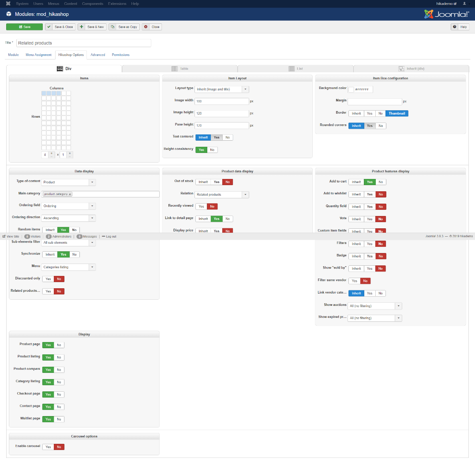Switch to the Menu Assignment tab
The height and width of the screenshot is (476, 475).
click(38, 55)
